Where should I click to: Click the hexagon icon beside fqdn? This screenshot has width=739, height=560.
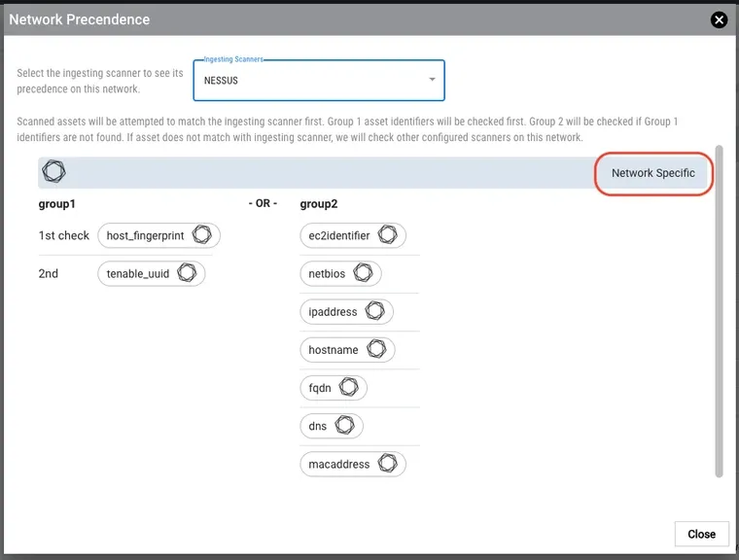tap(349, 388)
